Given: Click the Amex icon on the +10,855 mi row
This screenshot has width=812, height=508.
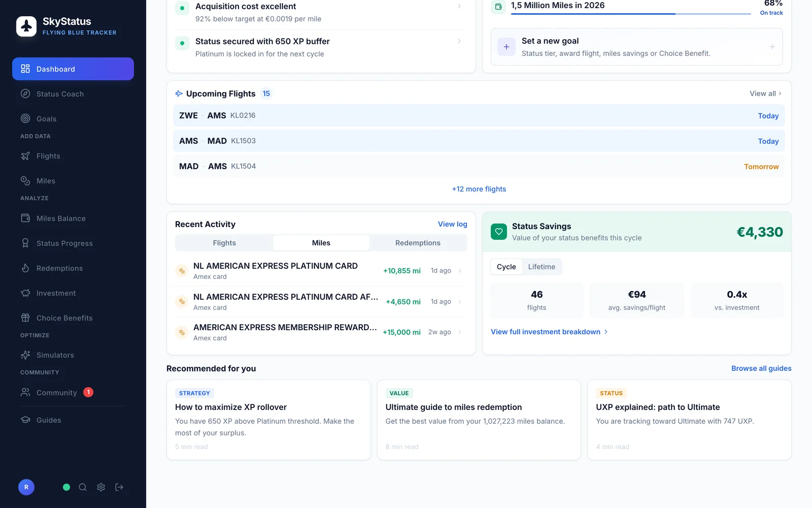Looking at the screenshot, I should 182,271.
